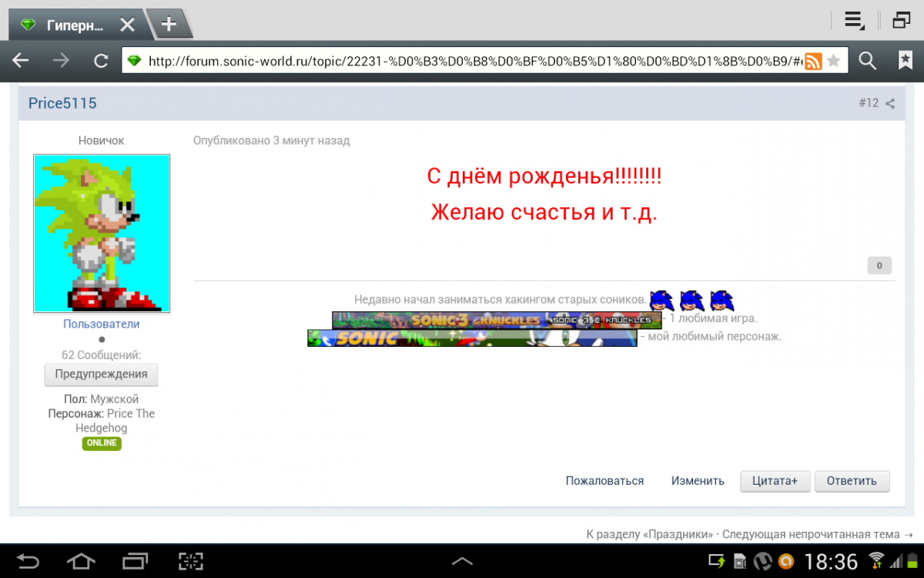Tap the Android home button
This screenshot has height=578, width=924.
coord(82,561)
